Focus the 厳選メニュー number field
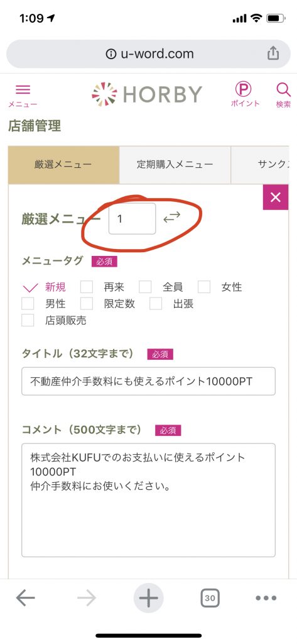This screenshot has height=644, width=297. (132, 218)
